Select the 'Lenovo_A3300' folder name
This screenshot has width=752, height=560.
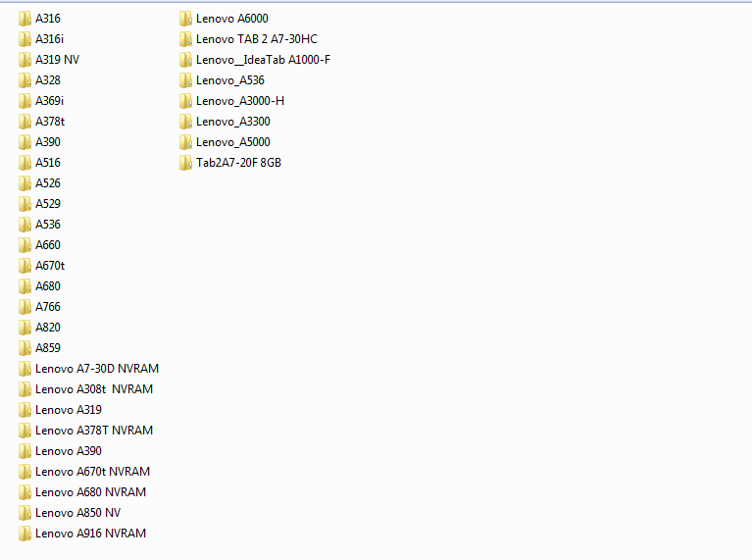point(233,122)
